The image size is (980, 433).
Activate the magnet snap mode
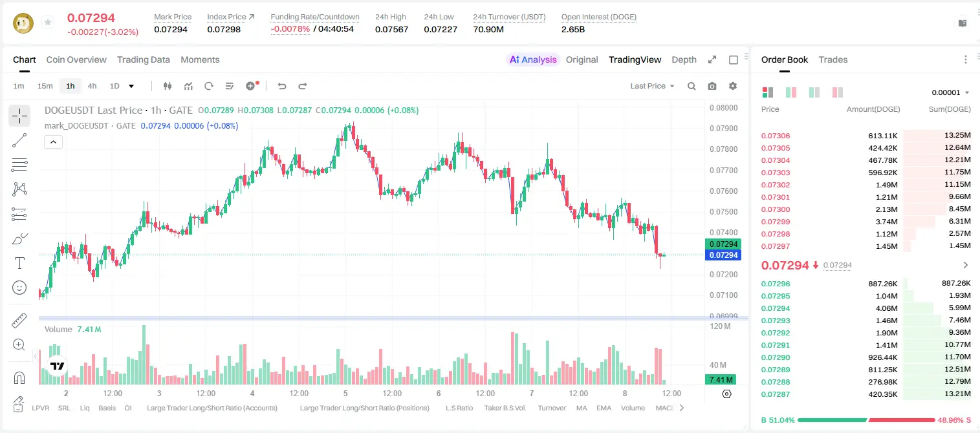pyautogui.click(x=19, y=377)
